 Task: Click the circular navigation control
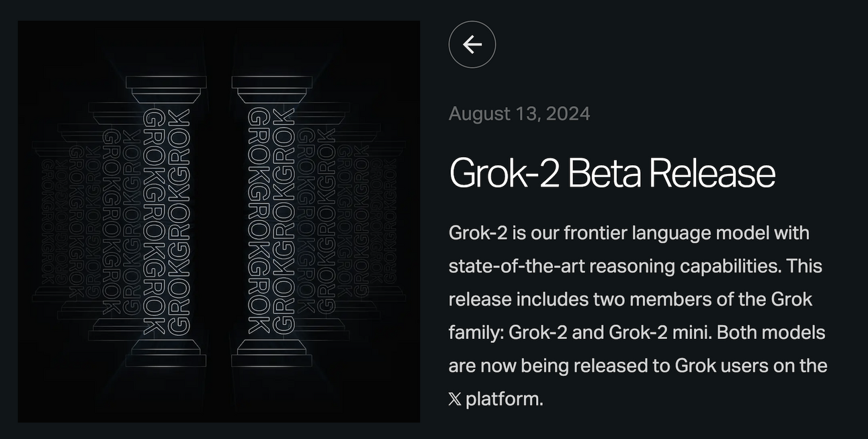(472, 44)
